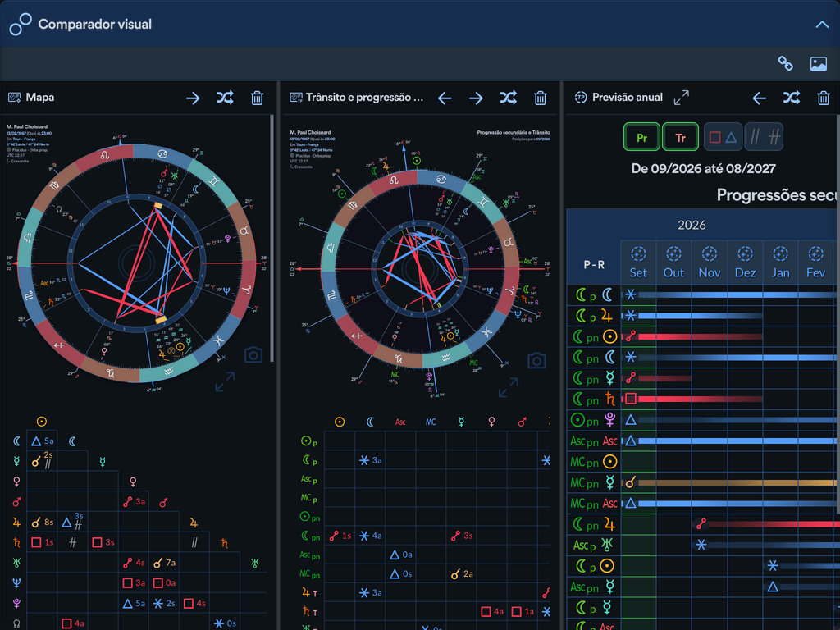The width and height of the screenshot is (840, 630).
Task: Click the export image icon in top toolbar
Action: tap(818, 64)
